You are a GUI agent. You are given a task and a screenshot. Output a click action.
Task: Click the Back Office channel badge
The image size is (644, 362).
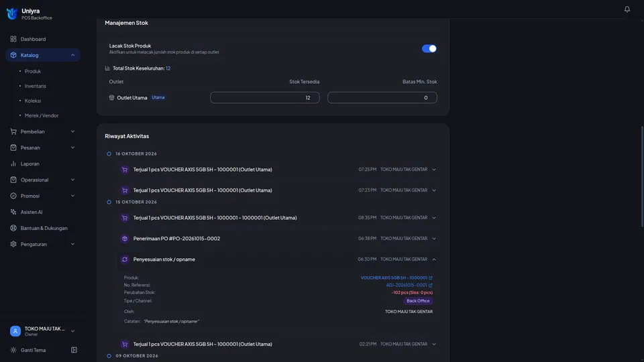click(418, 301)
